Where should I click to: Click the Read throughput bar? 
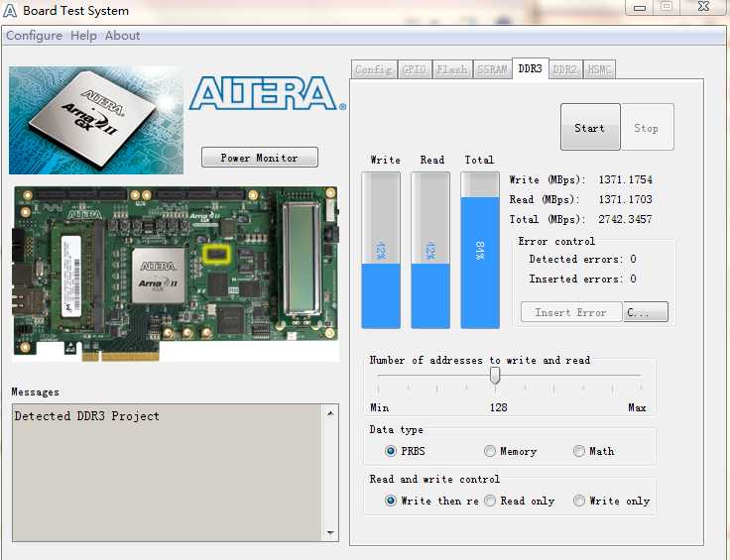(430, 250)
